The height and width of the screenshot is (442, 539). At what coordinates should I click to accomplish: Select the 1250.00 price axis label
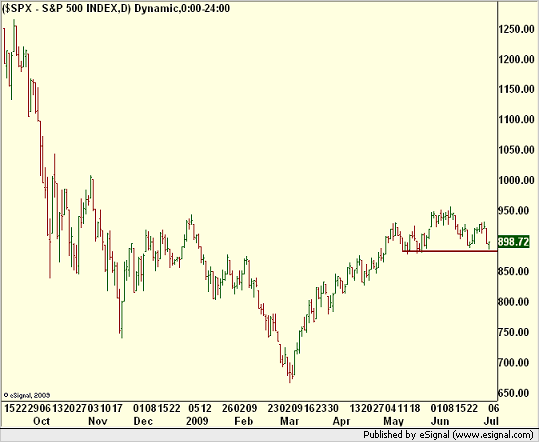[x=517, y=29]
